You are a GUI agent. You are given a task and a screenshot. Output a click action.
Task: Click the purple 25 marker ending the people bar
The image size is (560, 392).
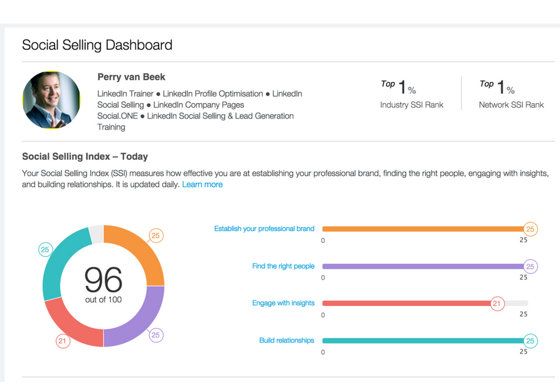point(530,267)
